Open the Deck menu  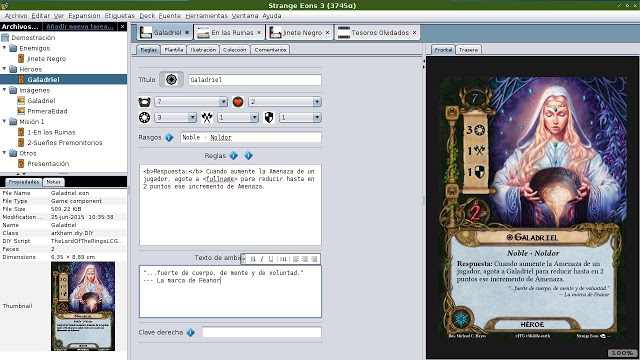(x=147, y=16)
